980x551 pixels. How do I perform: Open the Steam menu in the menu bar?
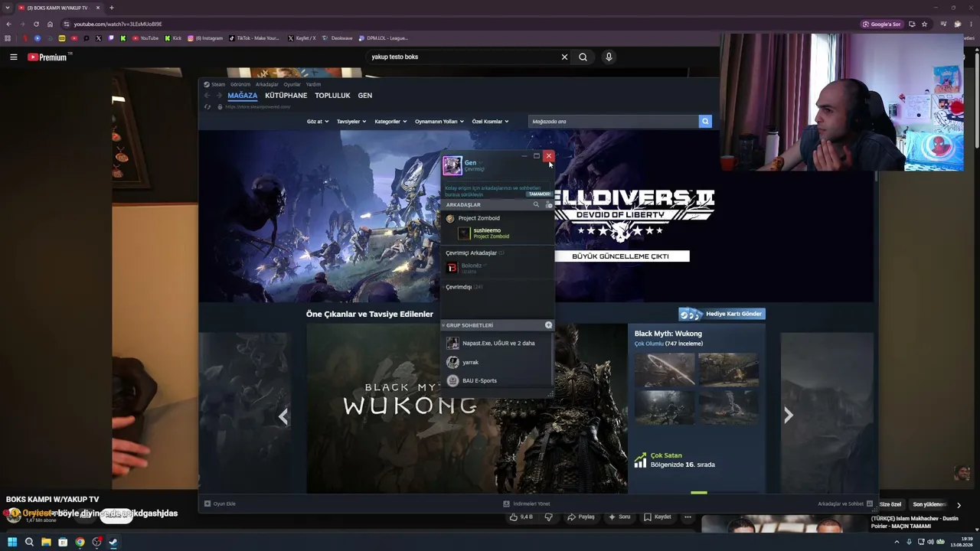(x=214, y=84)
